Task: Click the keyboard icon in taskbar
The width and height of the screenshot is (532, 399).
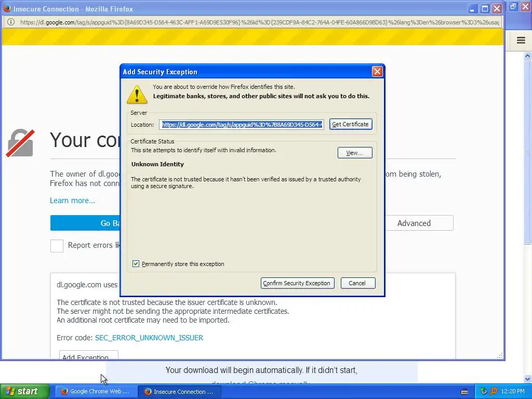Action: [464, 392]
